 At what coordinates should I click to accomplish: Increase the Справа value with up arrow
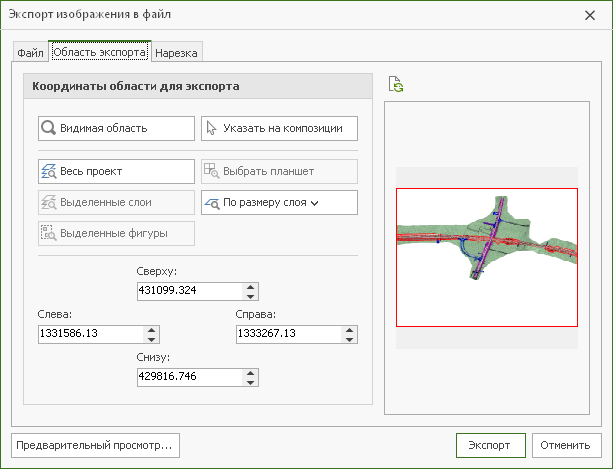[x=350, y=330]
